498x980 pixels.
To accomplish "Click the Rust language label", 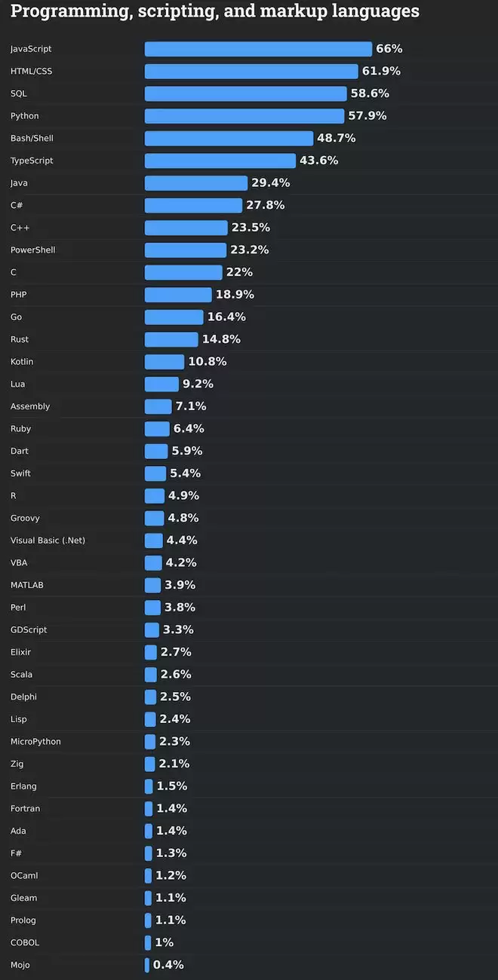I will click(20, 339).
